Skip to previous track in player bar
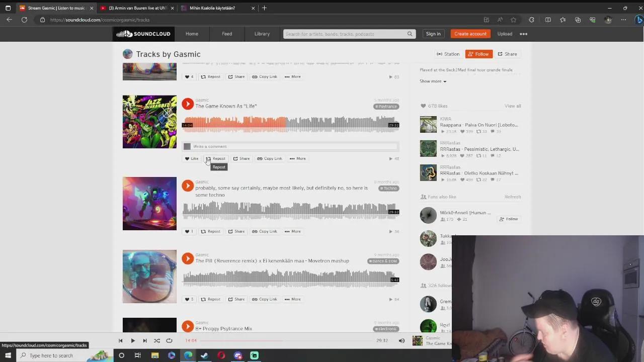Screen dimensions: 644x362 (x=121, y=340)
